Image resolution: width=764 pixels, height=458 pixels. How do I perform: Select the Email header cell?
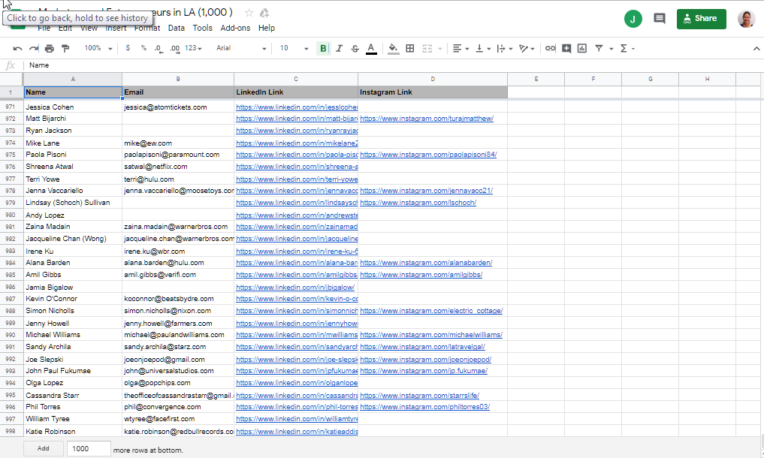[x=178, y=92]
